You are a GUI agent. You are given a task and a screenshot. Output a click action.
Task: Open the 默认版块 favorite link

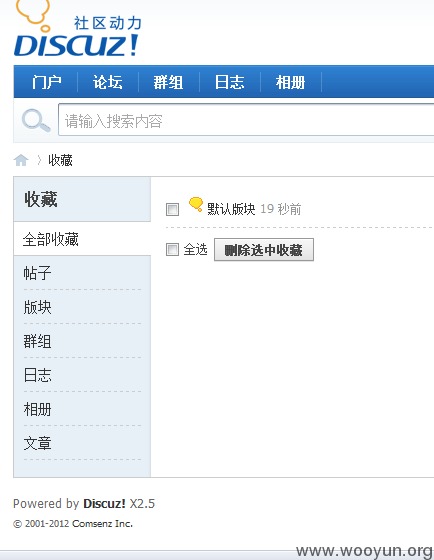click(231, 209)
